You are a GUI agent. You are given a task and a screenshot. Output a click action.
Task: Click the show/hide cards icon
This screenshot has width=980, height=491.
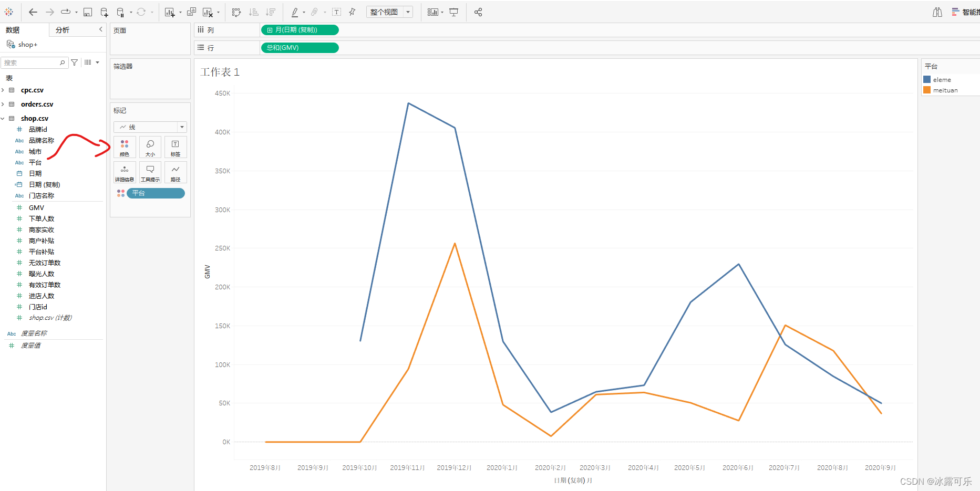tap(432, 12)
